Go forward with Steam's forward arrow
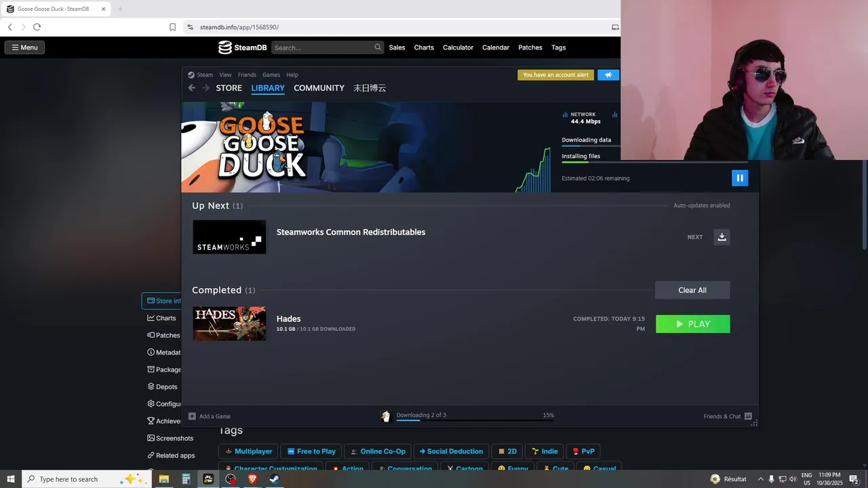This screenshot has height=488, width=868. 206,88
